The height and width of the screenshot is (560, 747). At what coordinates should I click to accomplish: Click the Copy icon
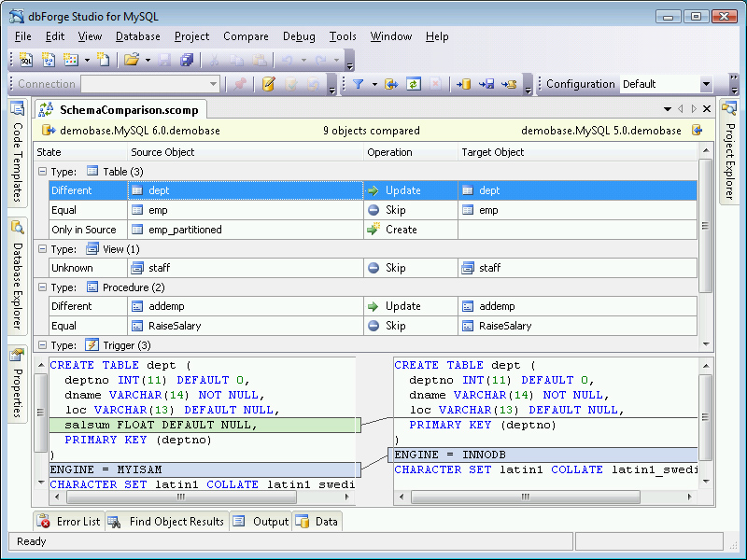[236, 60]
